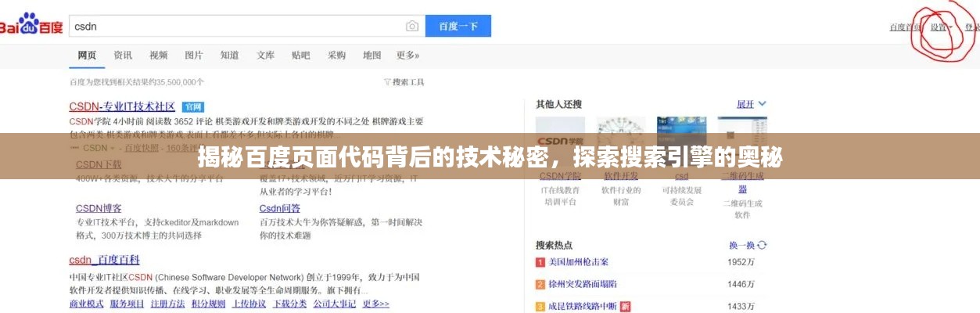Click the 1433万 search count
This screenshot has width=980, height=313.
click(x=741, y=306)
